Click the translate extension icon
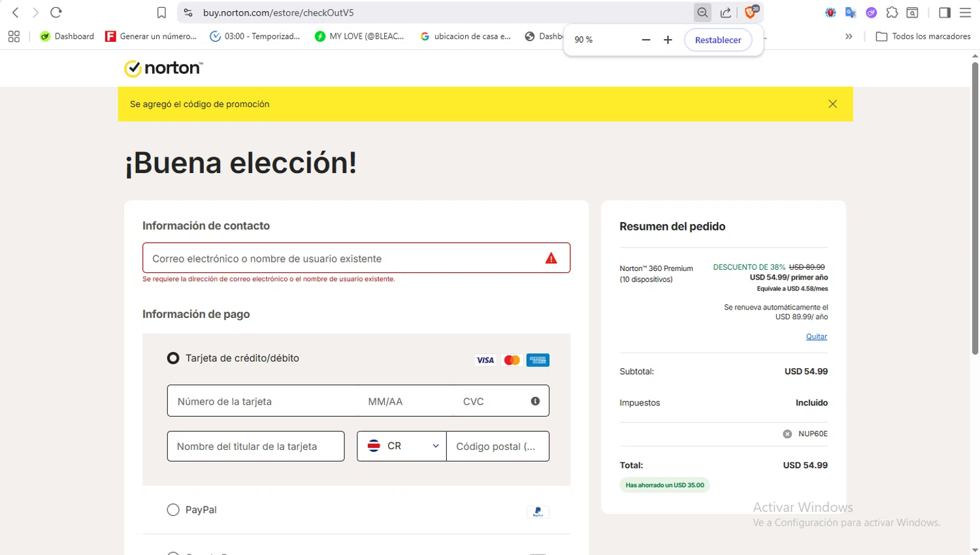This screenshot has height=555, width=980. 851,12
